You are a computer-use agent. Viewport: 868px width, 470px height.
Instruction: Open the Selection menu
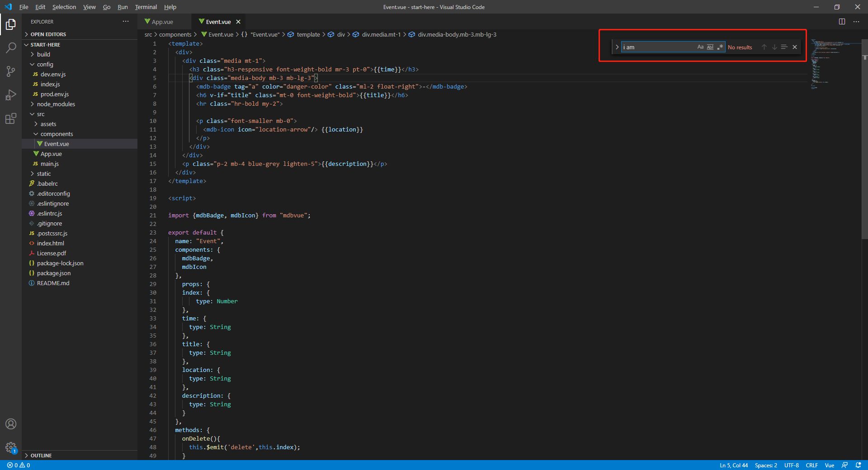[x=64, y=7]
